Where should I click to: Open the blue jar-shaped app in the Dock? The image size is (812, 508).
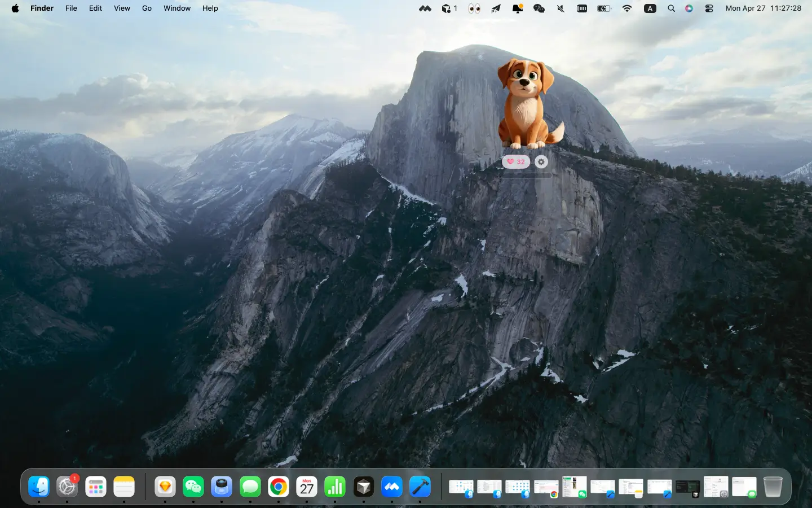coord(222,487)
